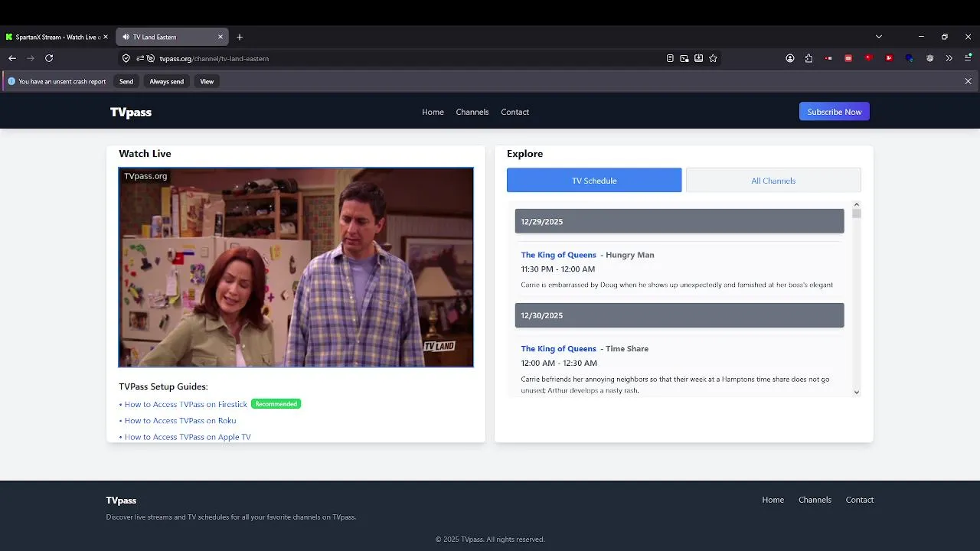Image resolution: width=980 pixels, height=551 pixels.
Task: Click the TVpass logo in header
Action: pos(131,112)
